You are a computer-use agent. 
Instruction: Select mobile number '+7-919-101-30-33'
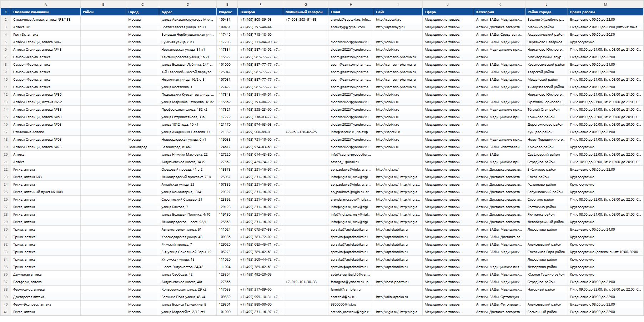(306, 282)
